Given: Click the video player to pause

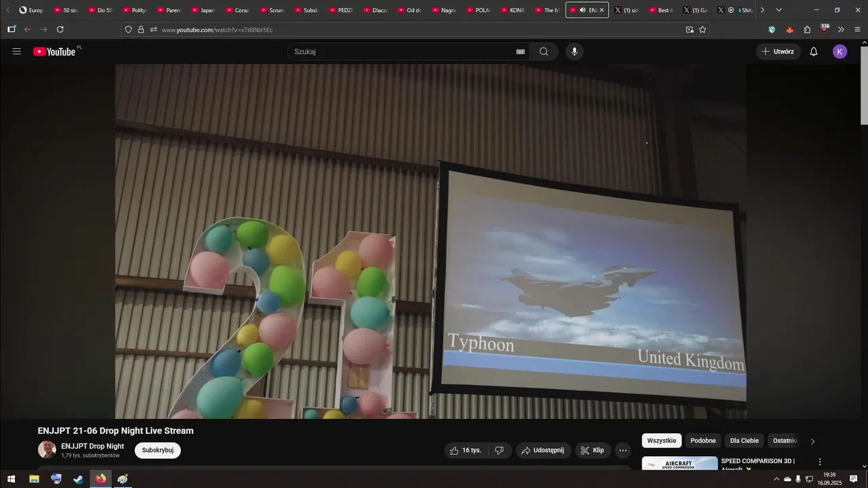Looking at the screenshot, I should click(431, 241).
